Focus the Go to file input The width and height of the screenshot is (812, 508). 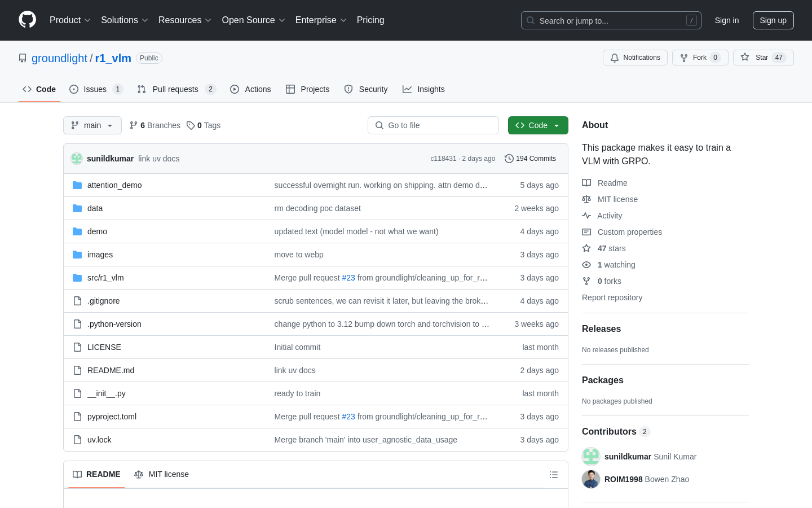(x=433, y=125)
